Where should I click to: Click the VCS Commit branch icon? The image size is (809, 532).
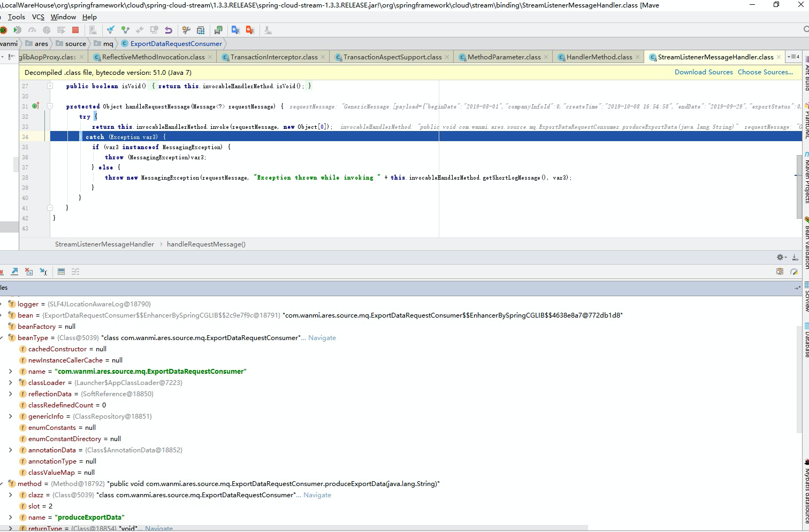[125, 30]
